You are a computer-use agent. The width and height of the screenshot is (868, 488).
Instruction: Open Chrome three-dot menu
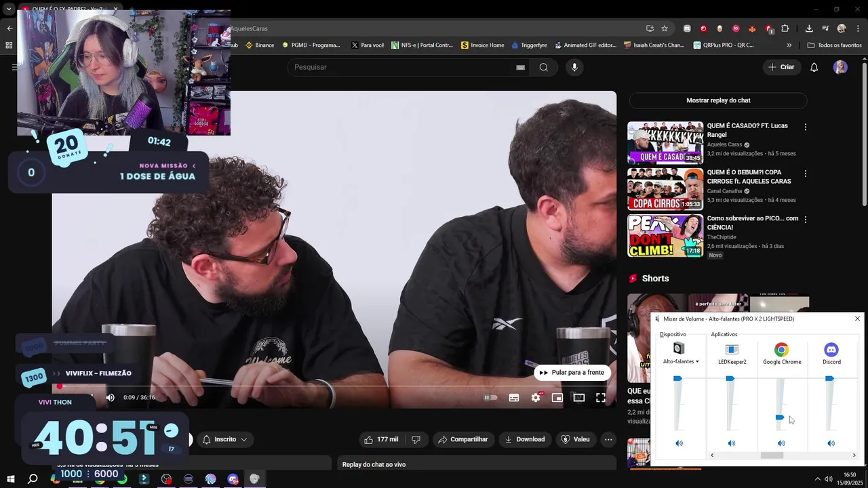click(x=858, y=28)
